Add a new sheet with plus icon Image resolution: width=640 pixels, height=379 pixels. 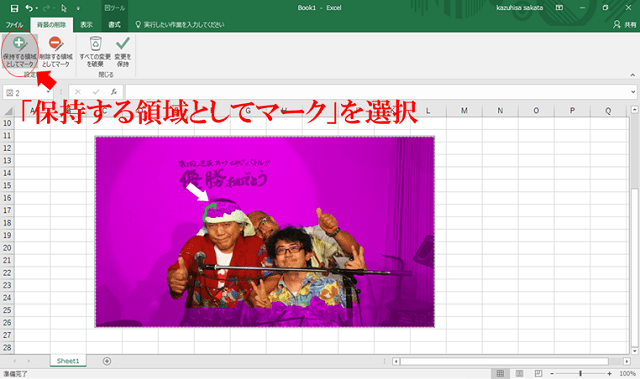tap(107, 361)
